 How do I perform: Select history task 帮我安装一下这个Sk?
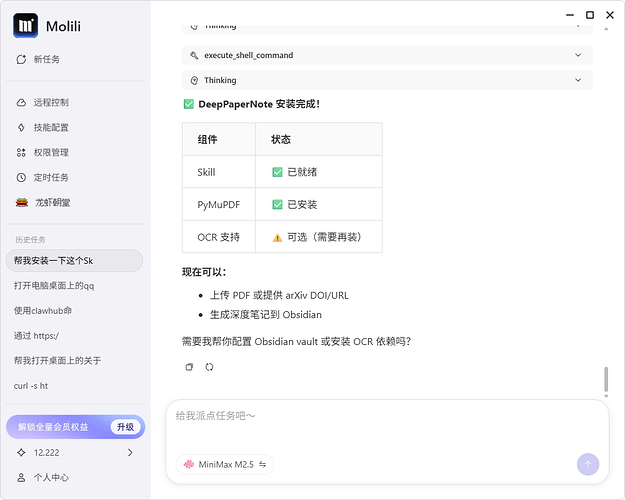pyautogui.click(x=75, y=261)
